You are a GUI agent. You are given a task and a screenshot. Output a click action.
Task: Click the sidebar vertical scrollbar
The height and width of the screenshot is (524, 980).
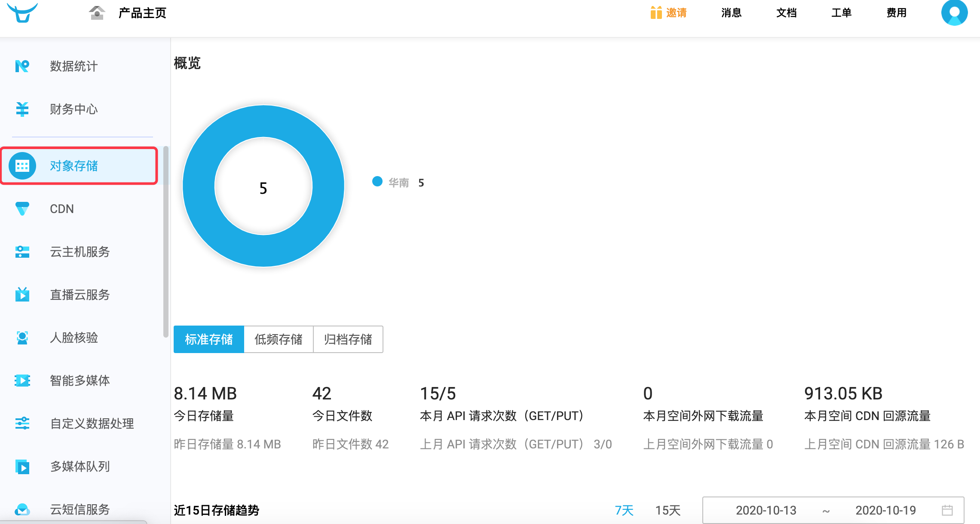[166, 242]
